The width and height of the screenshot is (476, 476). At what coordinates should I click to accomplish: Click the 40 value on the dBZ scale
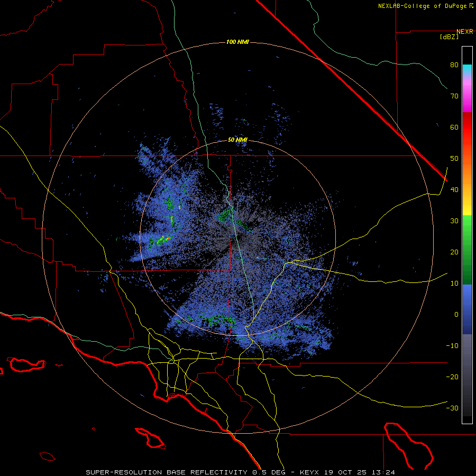tap(454, 190)
